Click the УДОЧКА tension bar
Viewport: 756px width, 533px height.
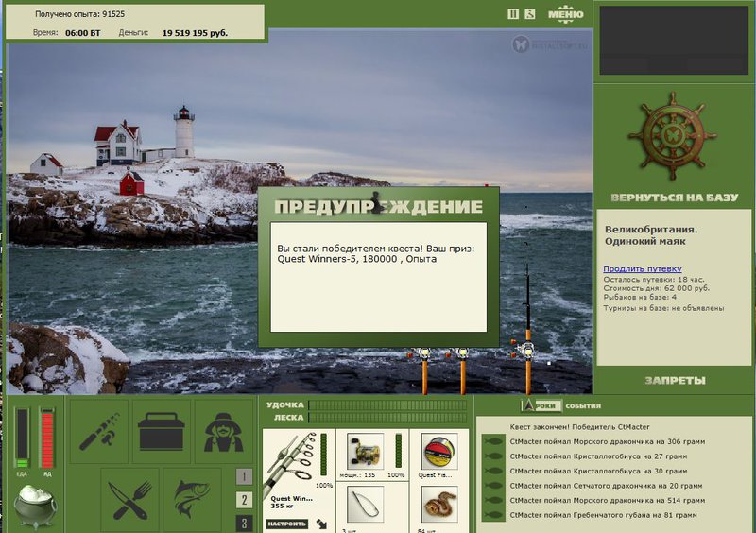click(x=387, y=405)
